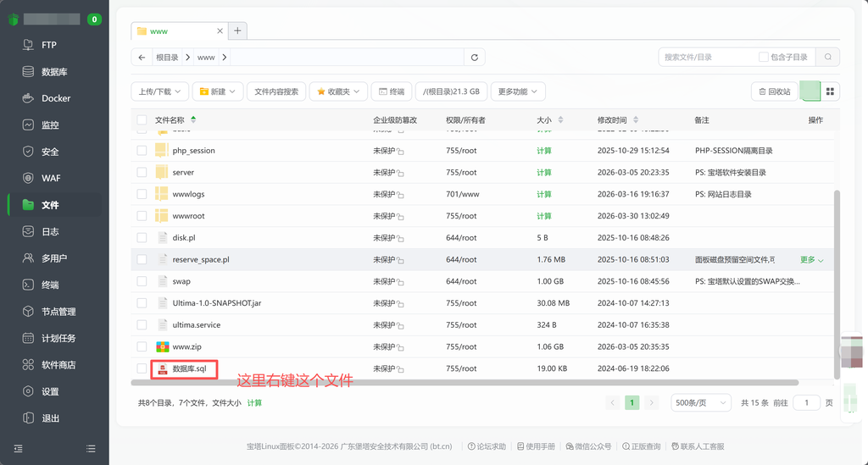Check the server row checkbox
Viewport: 868px width, 465px height.
(142, 173)
